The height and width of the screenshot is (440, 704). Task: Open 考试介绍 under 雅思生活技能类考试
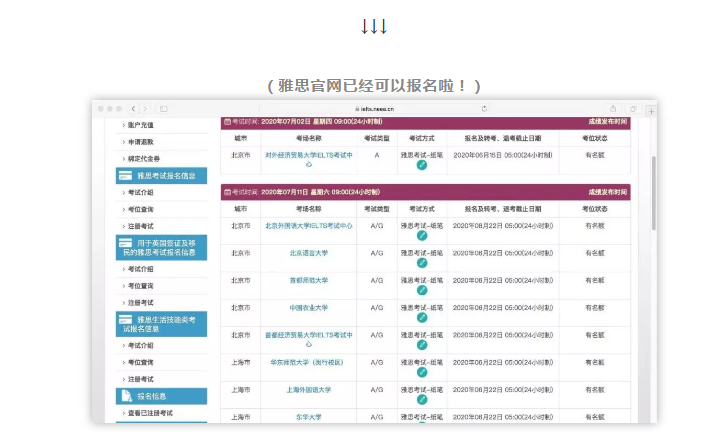pos(141,346)
